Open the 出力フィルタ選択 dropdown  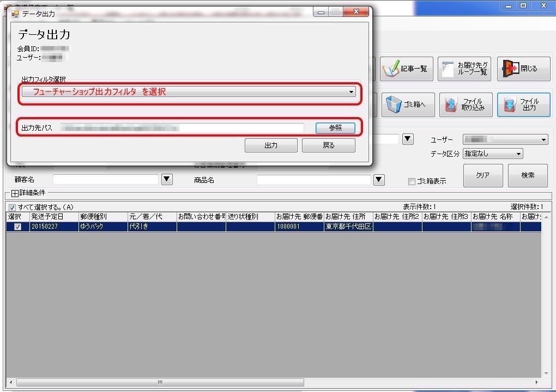[x=189, y=91]
